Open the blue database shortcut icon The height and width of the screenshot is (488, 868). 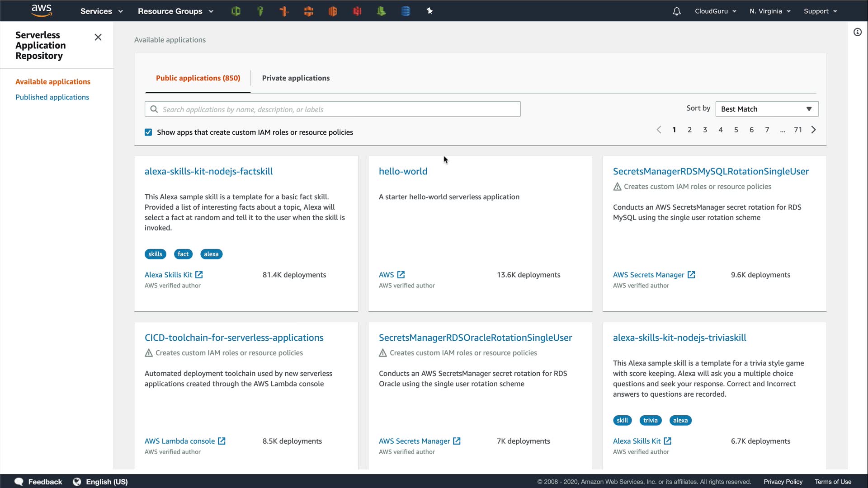(406, 11)
